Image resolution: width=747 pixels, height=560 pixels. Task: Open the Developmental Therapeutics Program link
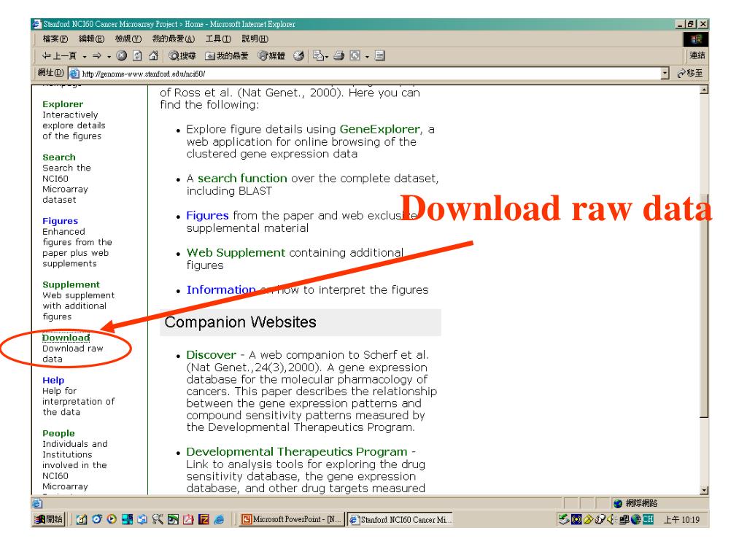tap(297, 451)
